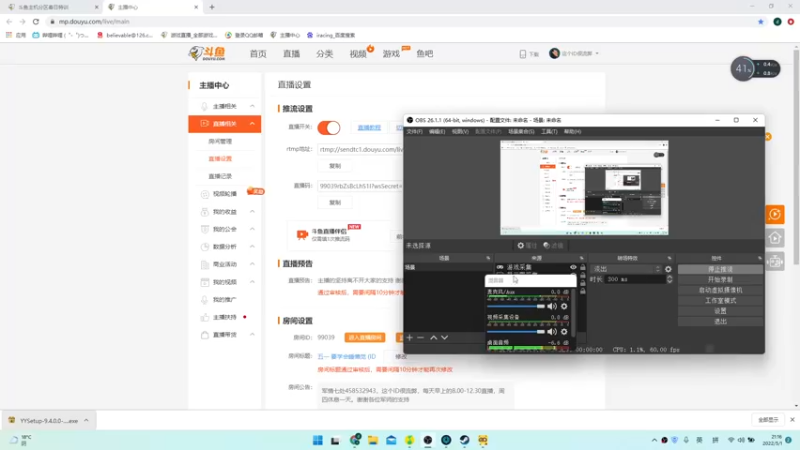This screenshot has height=450, width=800.
Task: Click 开始录制 button in OBS
Action: coord(720,280)
